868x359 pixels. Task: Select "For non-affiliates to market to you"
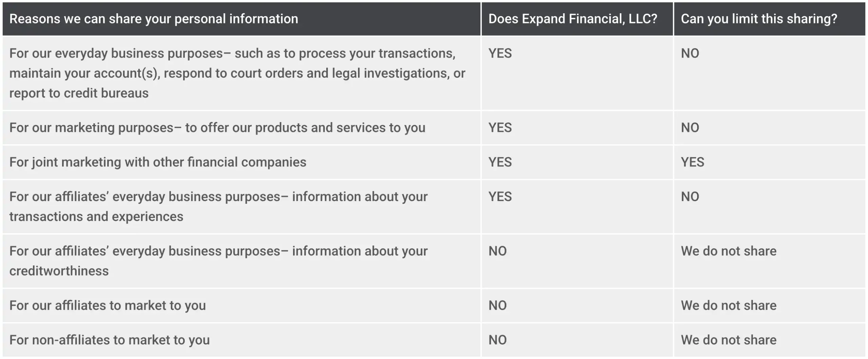click(110, 340)
